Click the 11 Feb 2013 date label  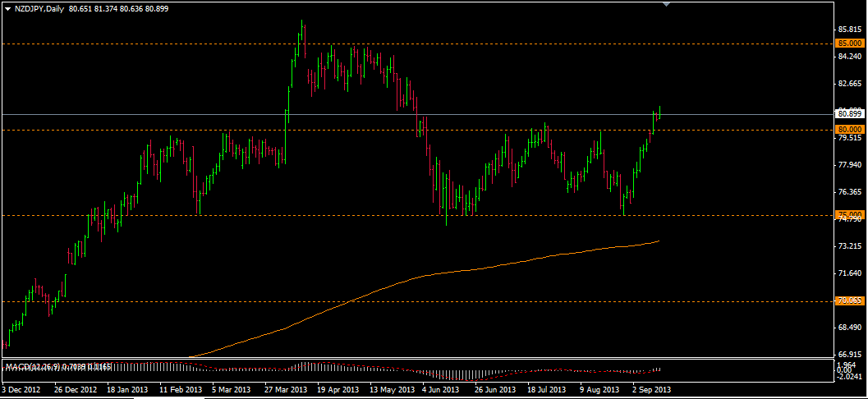point(179,390)
